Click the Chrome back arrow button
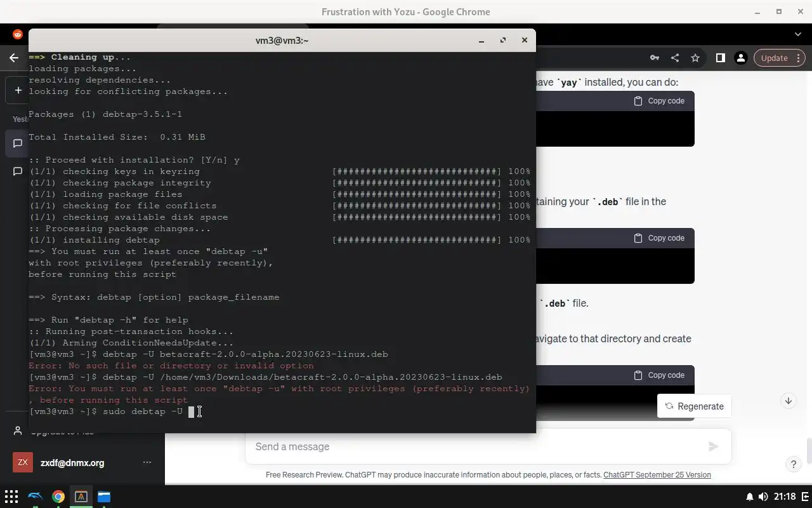 tap(14, 58)
